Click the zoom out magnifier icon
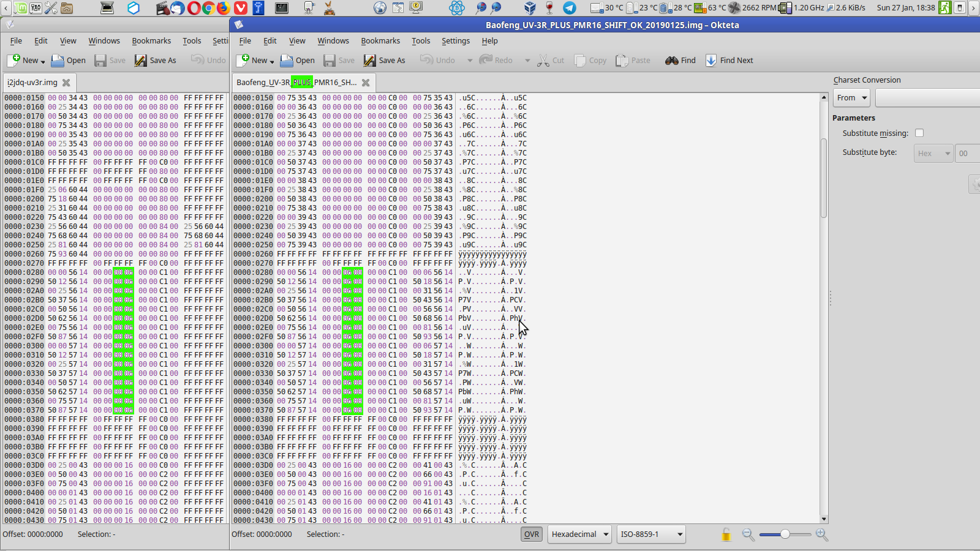The image size is (980, 551). point(748,534)
